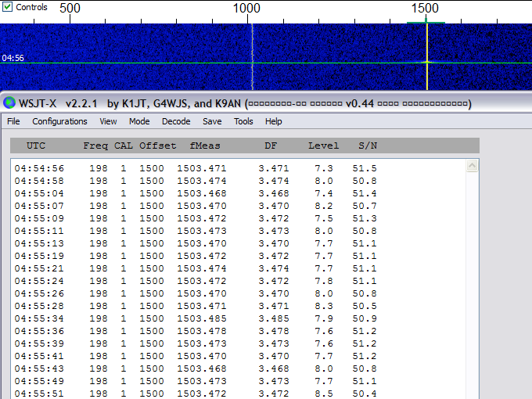Select the row with UTC 04:55:11
Image resolution: width=532 pixels, height=399 pixels.
196,231
